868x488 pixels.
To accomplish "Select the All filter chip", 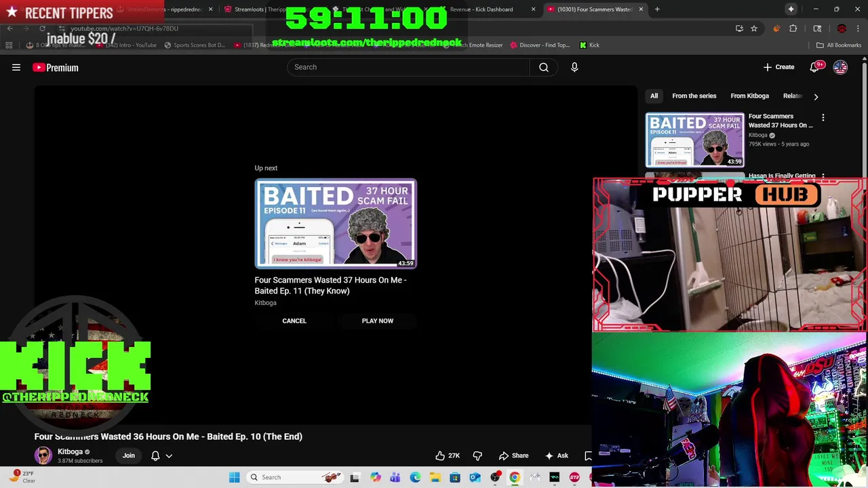I will click(654, 96).
